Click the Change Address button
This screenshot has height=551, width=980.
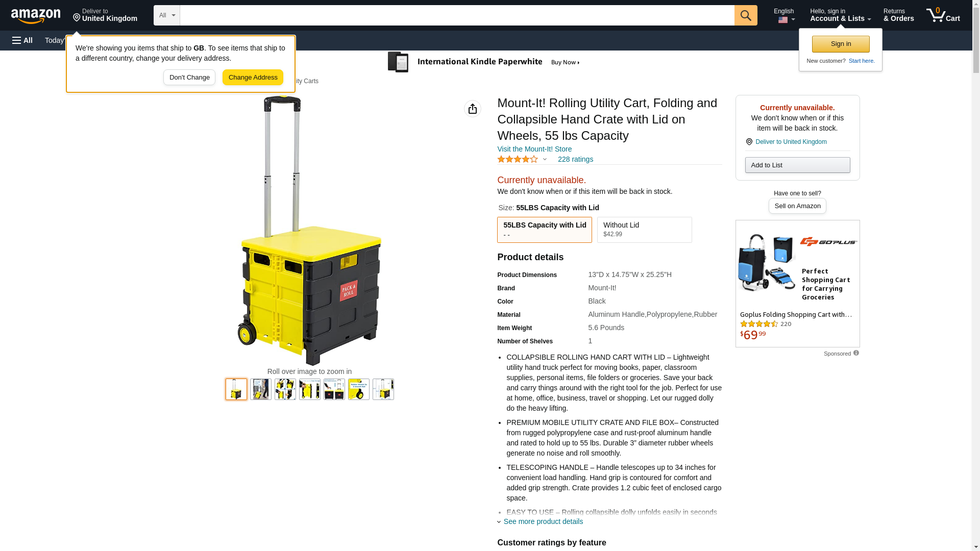coord(253,78)
